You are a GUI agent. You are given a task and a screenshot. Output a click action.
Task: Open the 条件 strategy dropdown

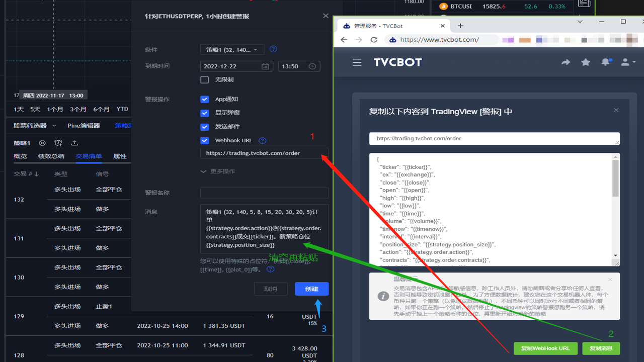(232, 49)
